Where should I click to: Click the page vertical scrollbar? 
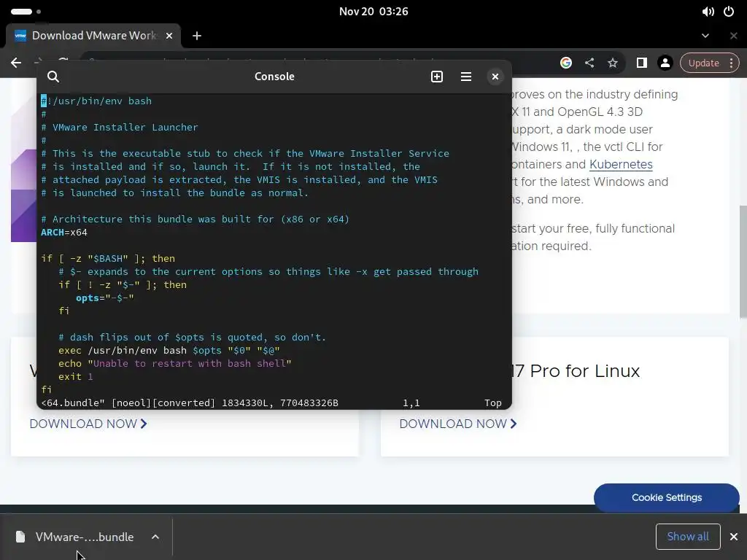pyautogui.click(x=743, y=262)
